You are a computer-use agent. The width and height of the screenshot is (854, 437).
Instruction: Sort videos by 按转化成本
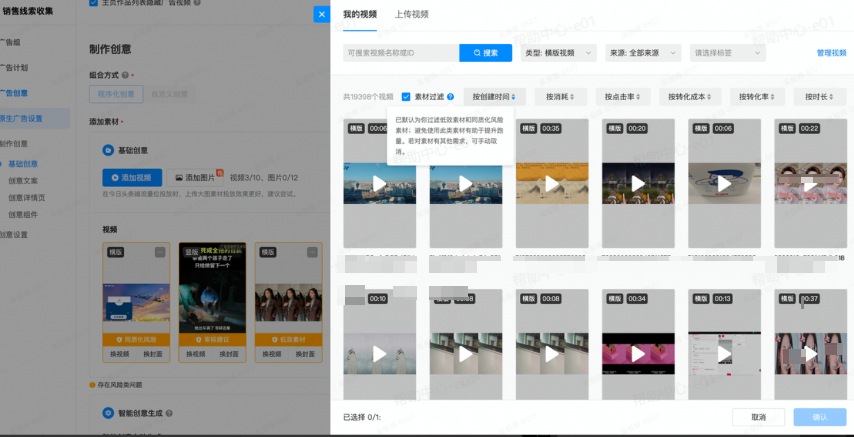[690, 96]
